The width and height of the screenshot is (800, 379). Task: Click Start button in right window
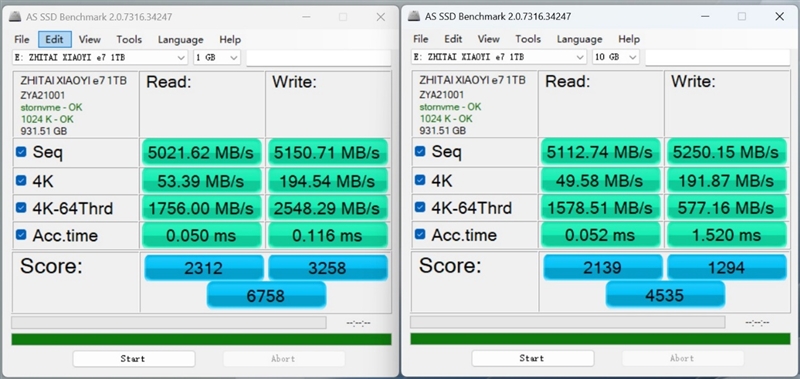532,358
